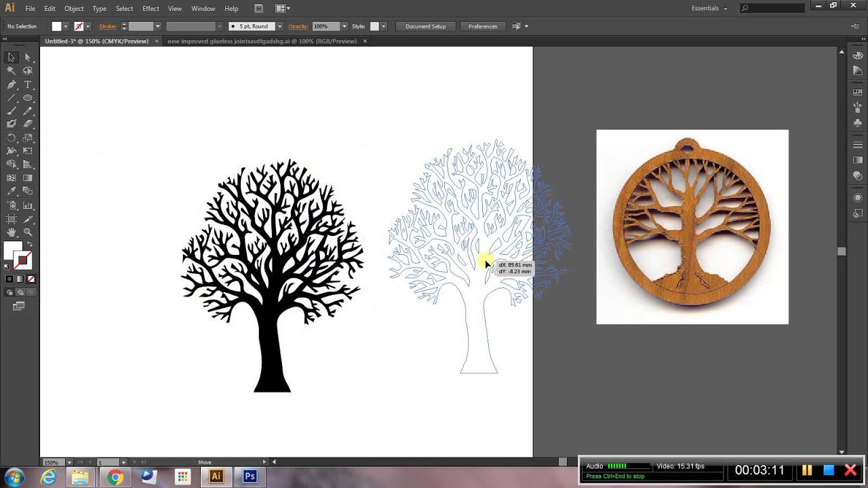Select the Pen tool
This screenshot has width=868, height=488.
coord(12,85)
